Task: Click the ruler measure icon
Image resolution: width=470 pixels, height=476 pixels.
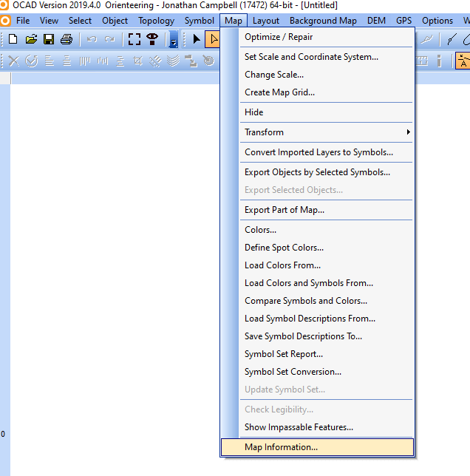Action: (x=422, y=61)
